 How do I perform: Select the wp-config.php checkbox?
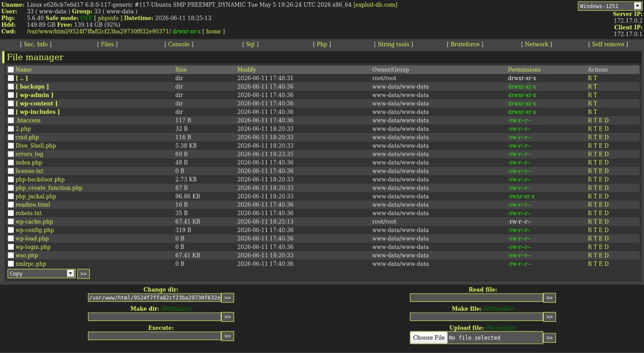click(11, 230)
